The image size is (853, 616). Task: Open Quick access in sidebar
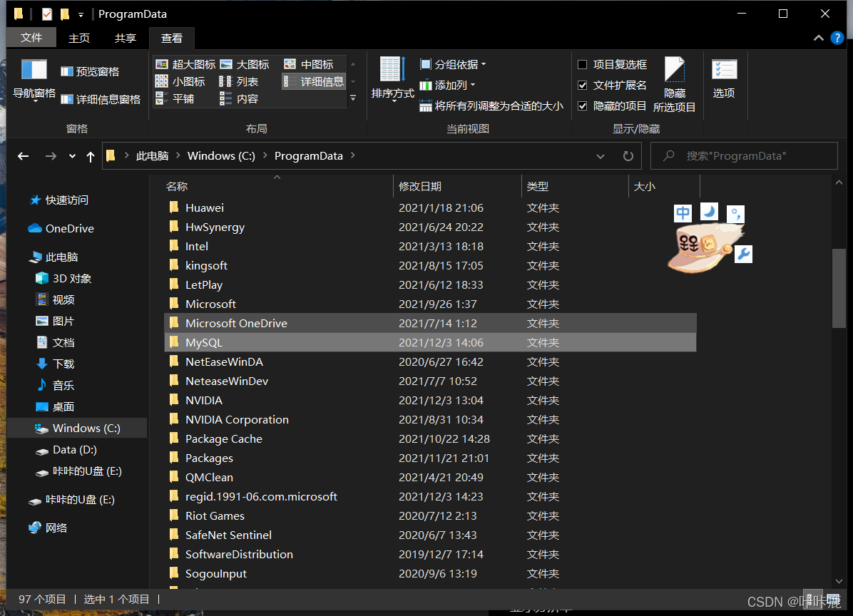(58, 200)
